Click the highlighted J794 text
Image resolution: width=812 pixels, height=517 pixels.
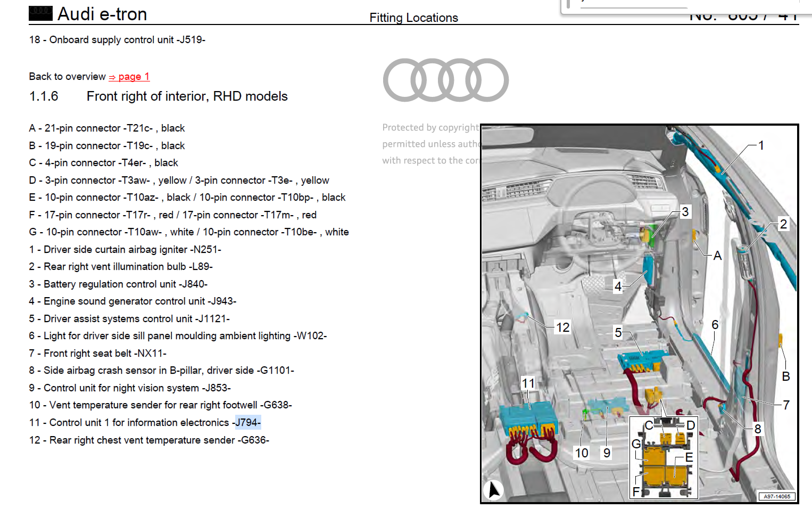coord(248,423)
